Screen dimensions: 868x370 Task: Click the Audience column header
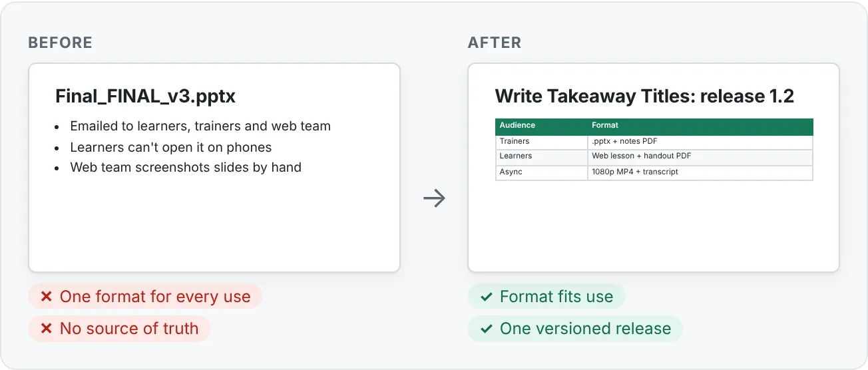point(541,126)
